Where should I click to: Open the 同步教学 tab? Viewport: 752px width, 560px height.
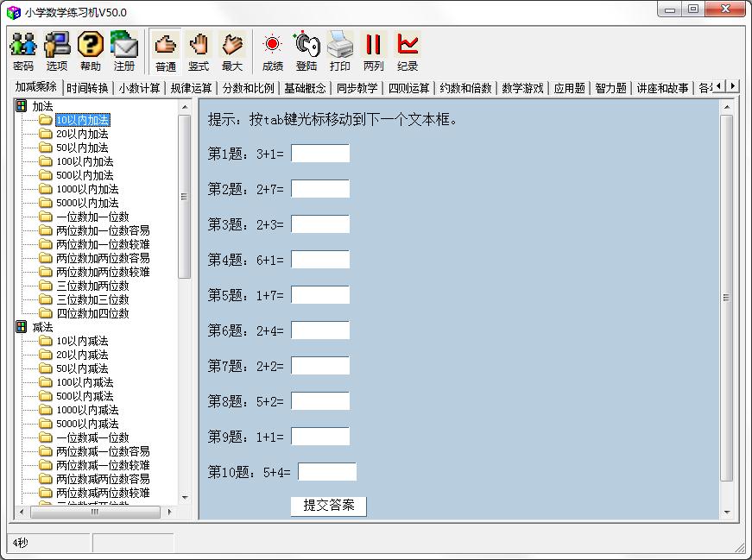coord(357,88)
